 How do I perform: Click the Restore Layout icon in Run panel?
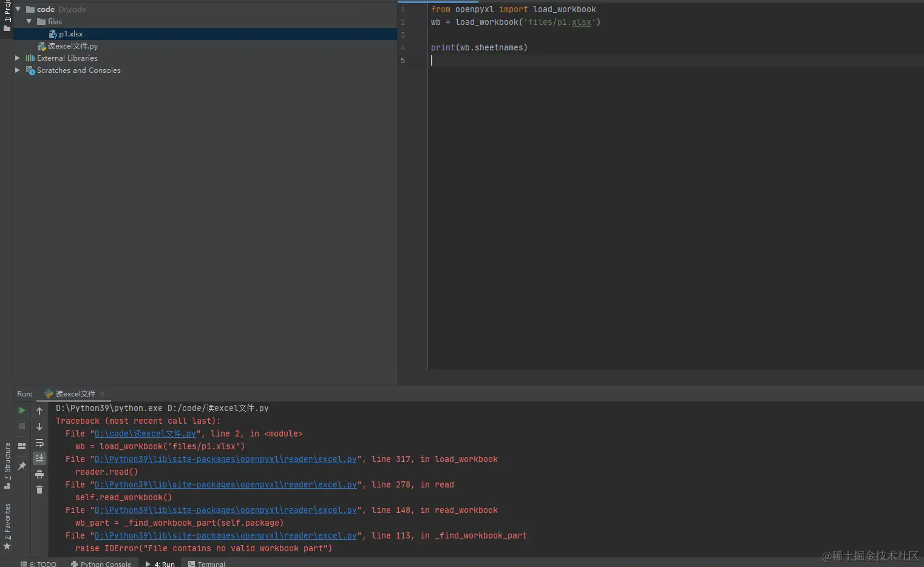click(x=22, y=446)
